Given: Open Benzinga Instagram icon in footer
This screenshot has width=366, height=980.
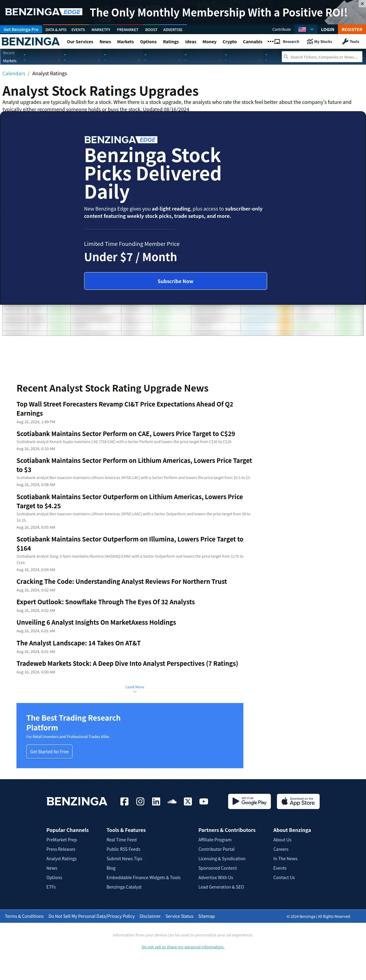Looking at the screenshot, I should pos(140,801).
